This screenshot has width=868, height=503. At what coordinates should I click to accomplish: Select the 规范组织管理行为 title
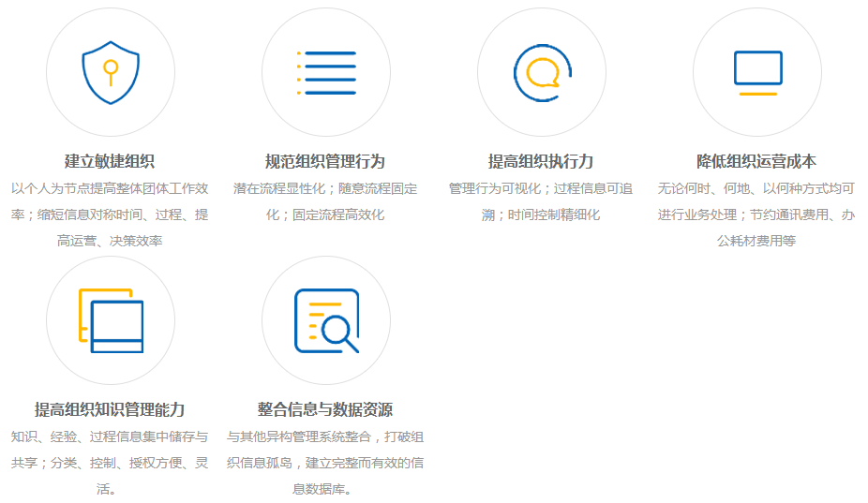[325, 161]
